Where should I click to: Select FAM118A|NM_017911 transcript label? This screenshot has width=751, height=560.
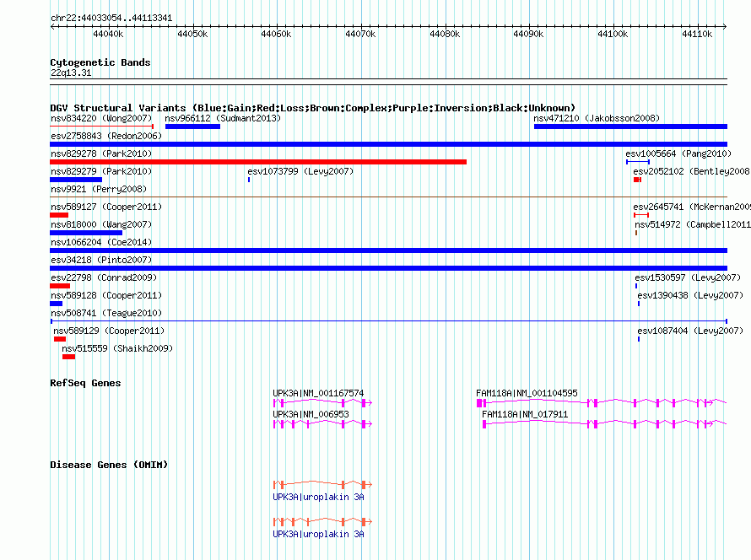pyautogui.click(x=525, y=414)
